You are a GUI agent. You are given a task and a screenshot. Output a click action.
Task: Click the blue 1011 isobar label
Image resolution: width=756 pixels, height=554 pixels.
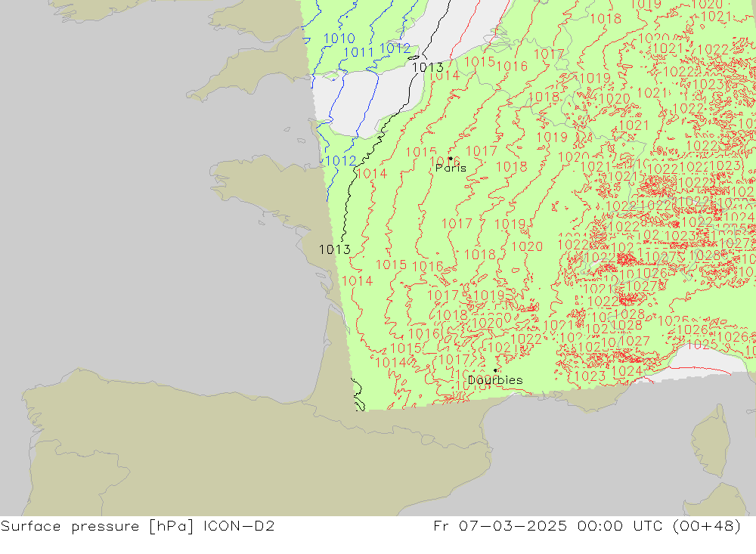pyautogui.click(x=358, y=51)
